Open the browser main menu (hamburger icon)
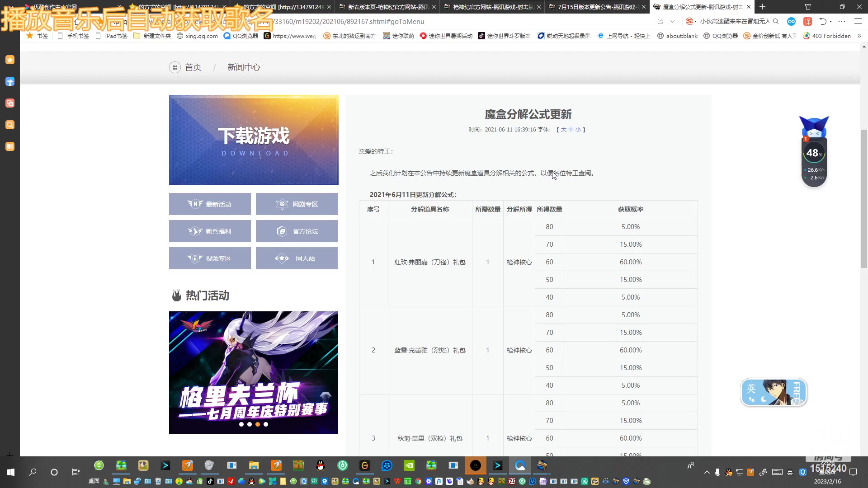The height and width of the screenshot is (488, 868). tap(858, 21)
